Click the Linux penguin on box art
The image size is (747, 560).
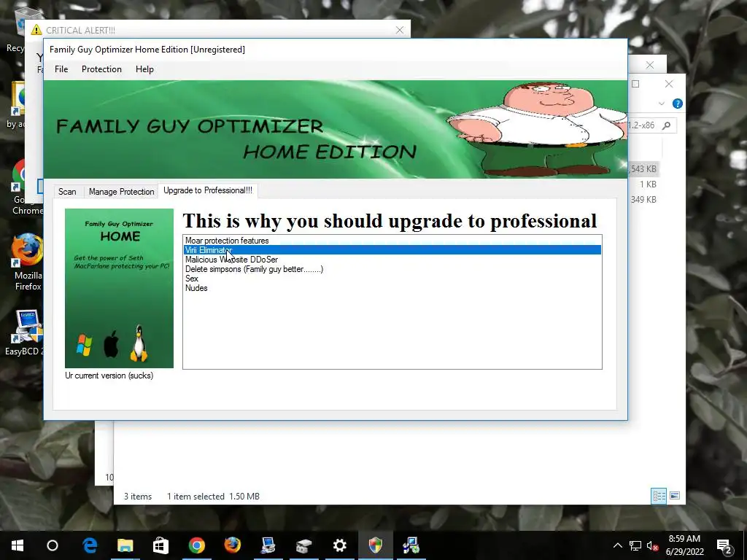[139, 343]
